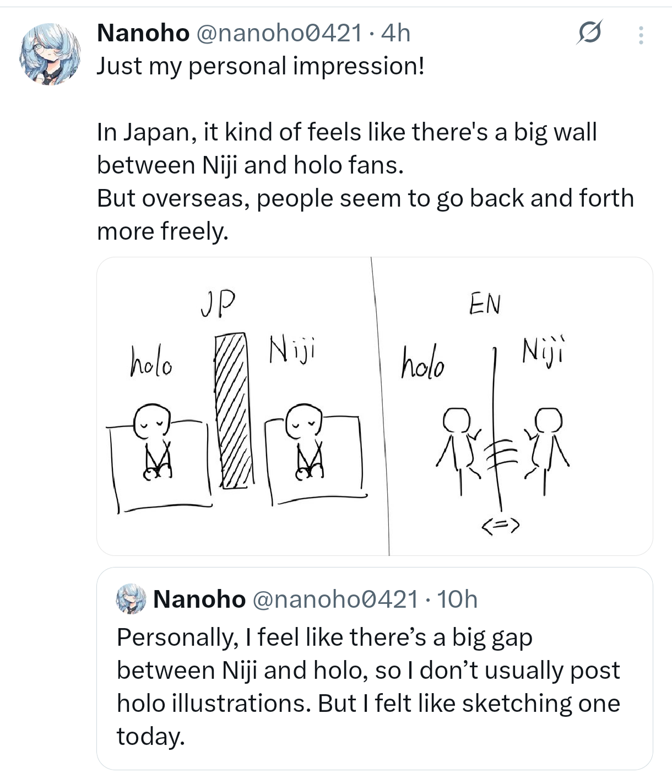This screenshot has height=784, width=672.
Task: Click the bold Nanoho display name atop tweet
Action: point(143,33)
